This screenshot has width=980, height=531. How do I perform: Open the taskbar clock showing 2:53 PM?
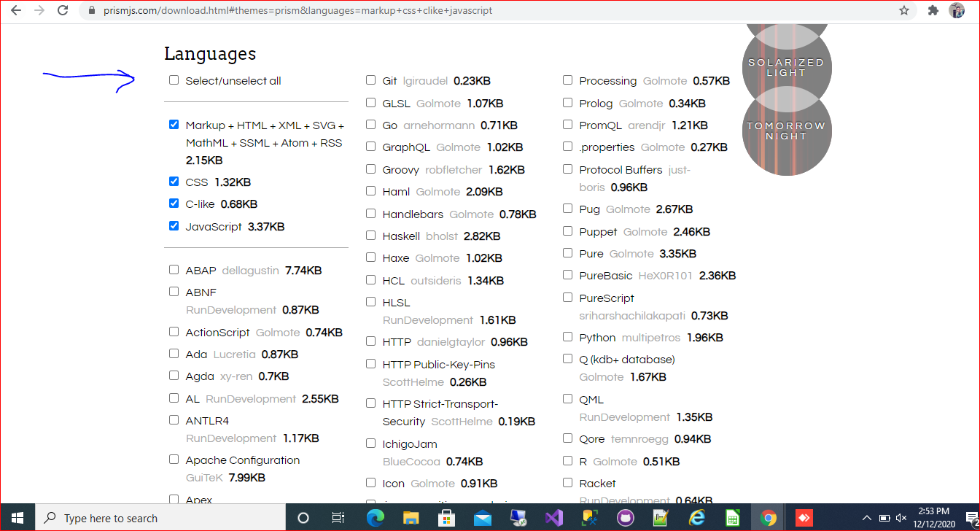[x=934, y=518]
